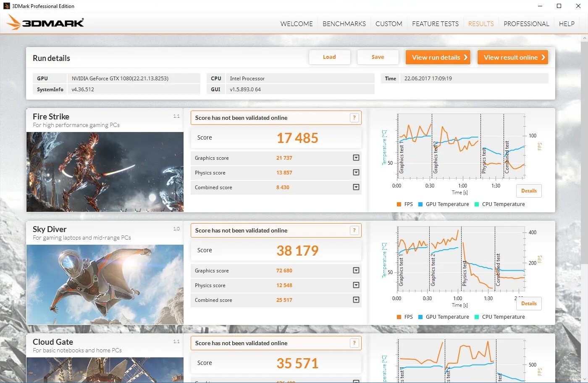Image resolution: width=588 pixels, height=383 pixels.
Task: Click the 3DMark app icon in title bar
Action: coord(6,6)
